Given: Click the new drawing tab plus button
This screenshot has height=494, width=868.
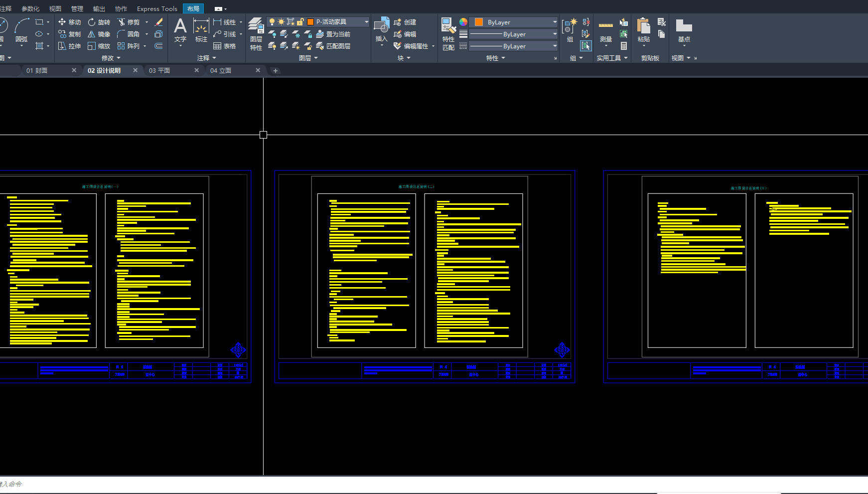Looking at the screenshot, I should pyautogui.click(x=275, y=71).
